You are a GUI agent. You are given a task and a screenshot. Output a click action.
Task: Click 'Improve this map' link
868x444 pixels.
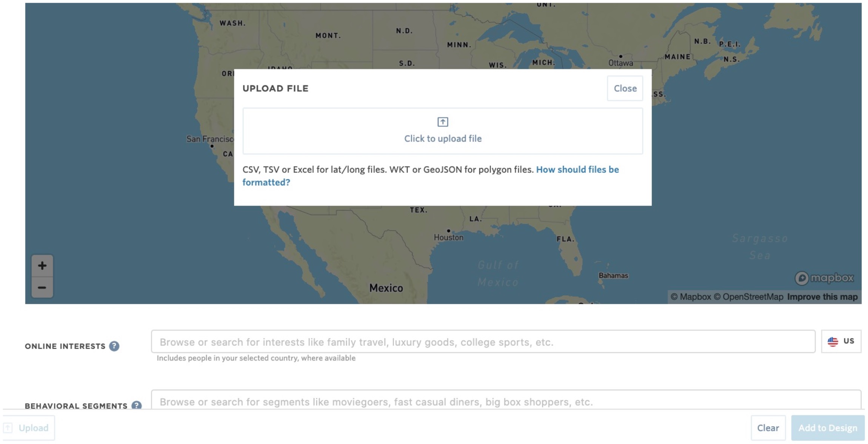822,297
